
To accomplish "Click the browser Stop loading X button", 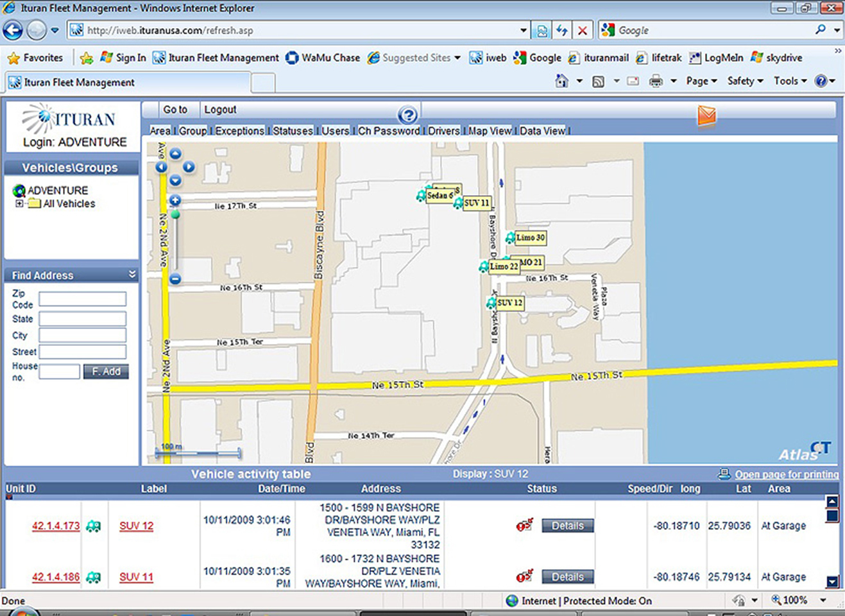I will [x=582, y=30].
